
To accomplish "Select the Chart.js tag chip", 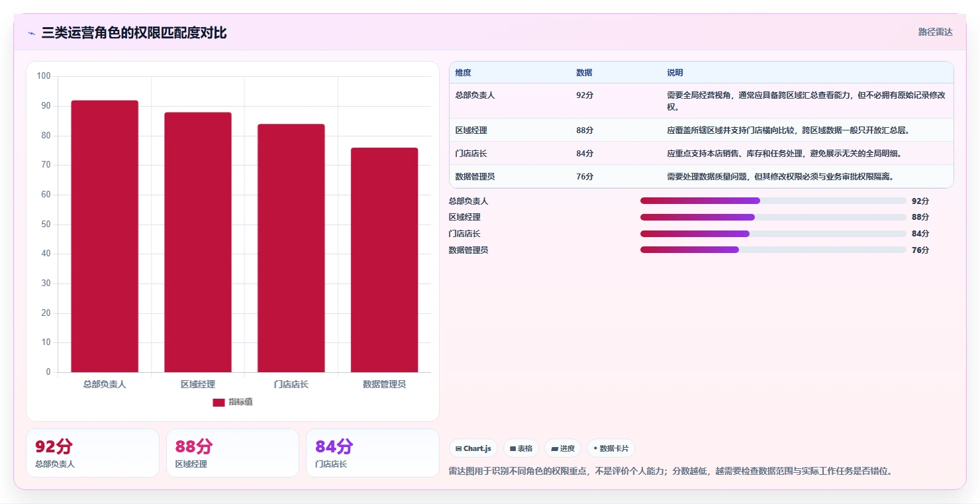I will click(473, 448).
